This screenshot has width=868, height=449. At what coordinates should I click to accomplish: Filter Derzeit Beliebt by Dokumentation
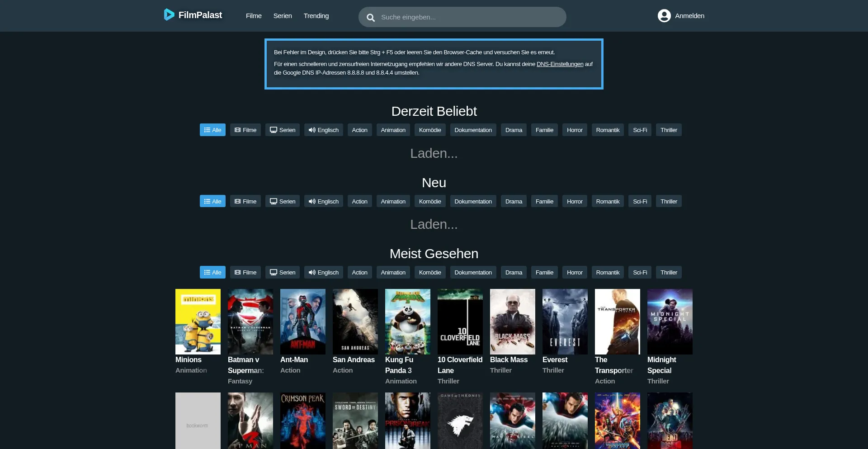473,130
